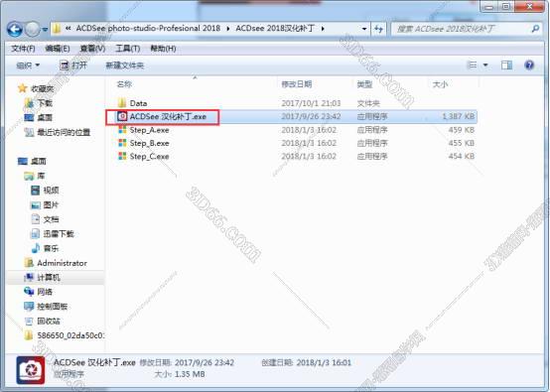Click the Back navigation arrow button
Viewport: 550px width, 392px height.
15,30
